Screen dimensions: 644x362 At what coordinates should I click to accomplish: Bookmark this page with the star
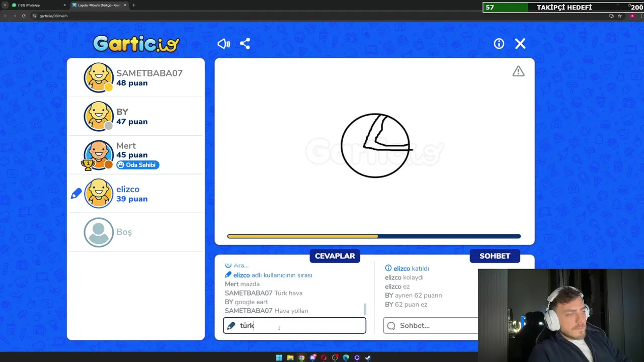pos(619,16)
